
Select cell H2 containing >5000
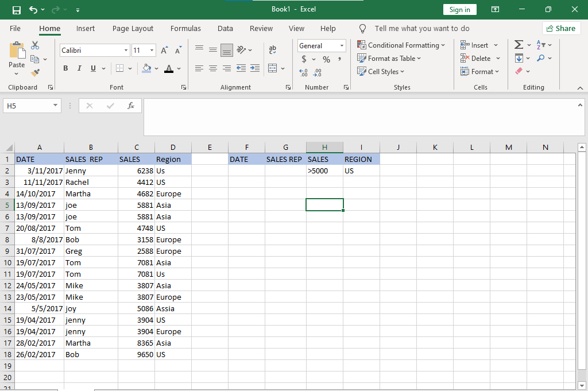[x=324, y=171]
